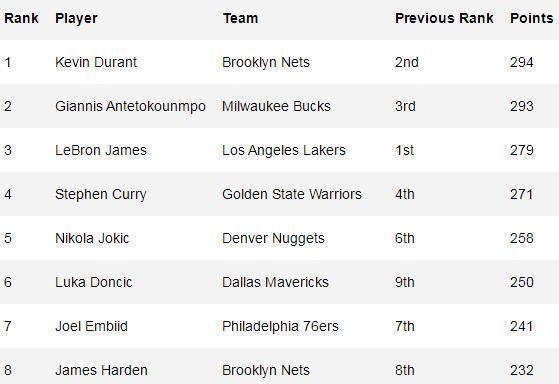Click the Stephen Curry name
Image resolution: width=559 pixels, height=384 pixels.
pyautogui.click(x=101, y=195)
